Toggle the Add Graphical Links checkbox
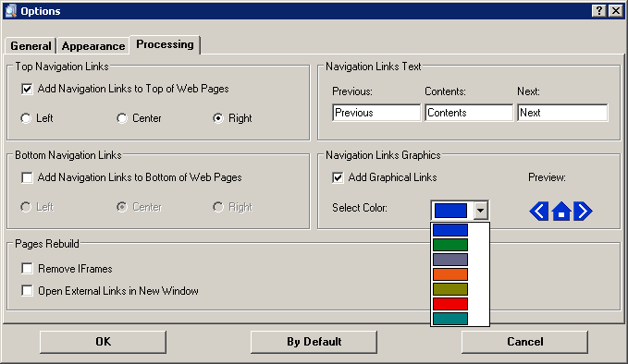This screenshot has height=364, width=628. coord(338,177)
